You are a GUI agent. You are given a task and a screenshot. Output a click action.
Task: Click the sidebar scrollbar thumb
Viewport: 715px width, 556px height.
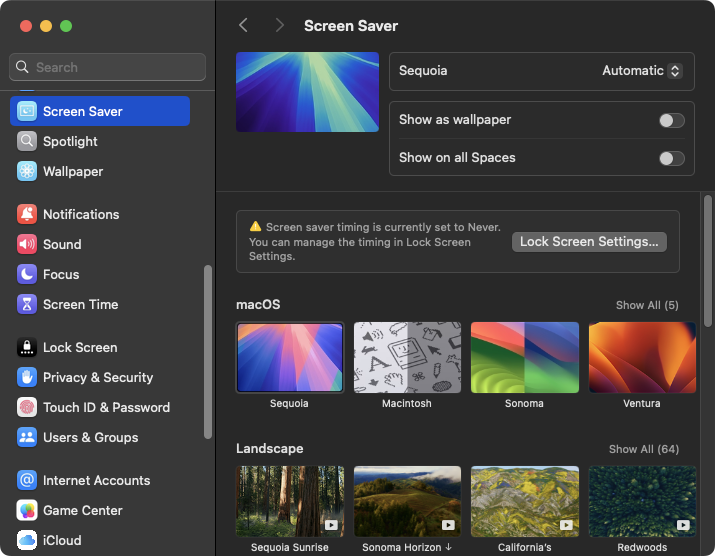(x=208, y=352)
